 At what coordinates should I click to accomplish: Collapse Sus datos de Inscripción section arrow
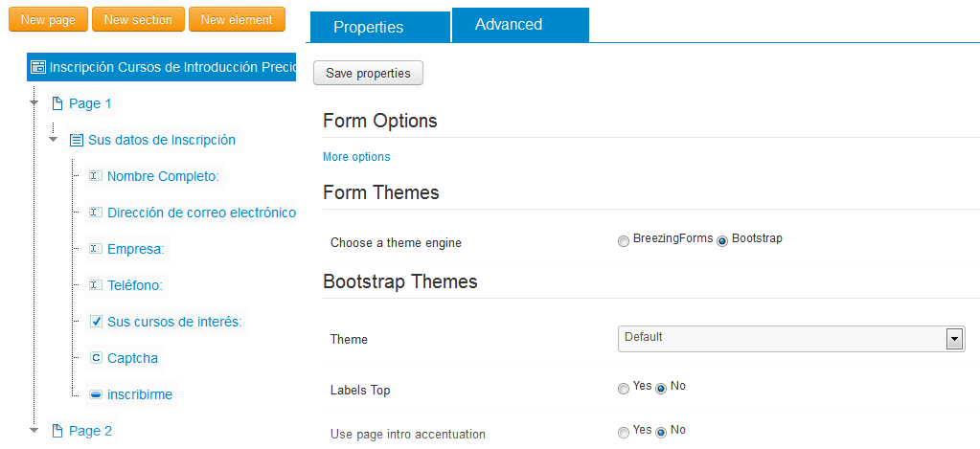click(x=53, y=139)
